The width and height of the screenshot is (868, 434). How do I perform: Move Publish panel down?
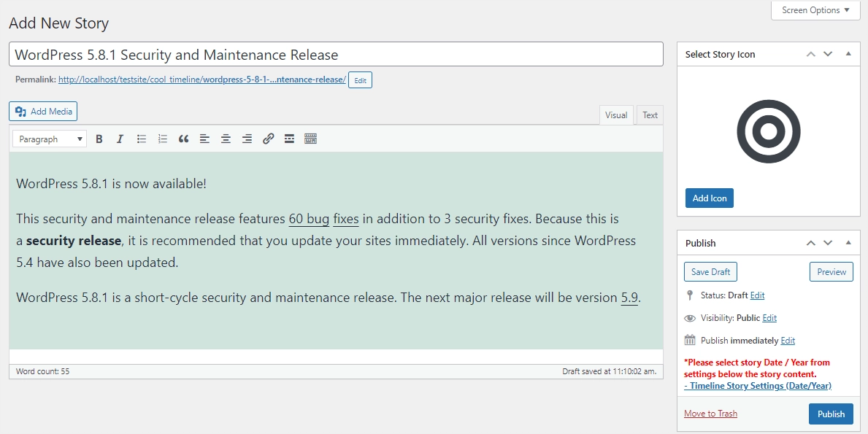[828, 243]
